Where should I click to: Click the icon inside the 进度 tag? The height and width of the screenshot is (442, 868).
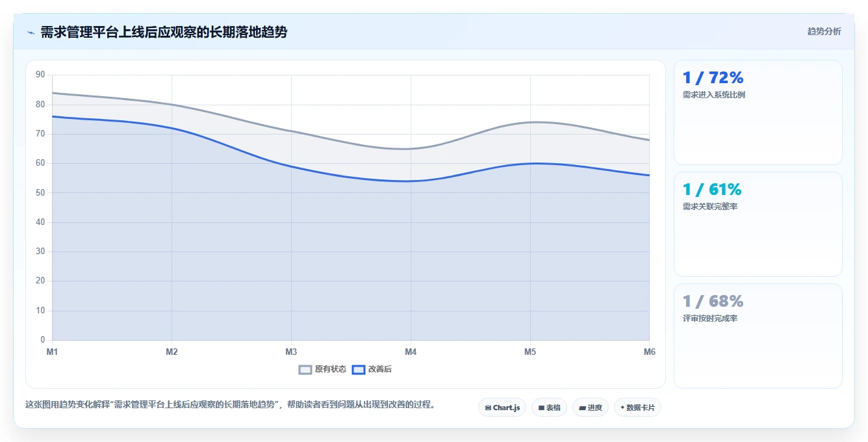pos(583,408)
